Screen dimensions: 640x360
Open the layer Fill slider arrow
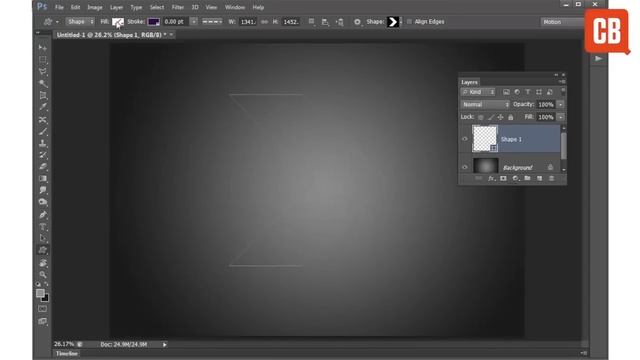click(561, 118)
